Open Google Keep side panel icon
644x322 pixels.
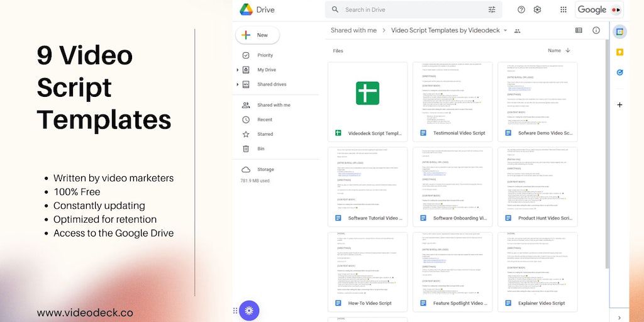point(619,52)
